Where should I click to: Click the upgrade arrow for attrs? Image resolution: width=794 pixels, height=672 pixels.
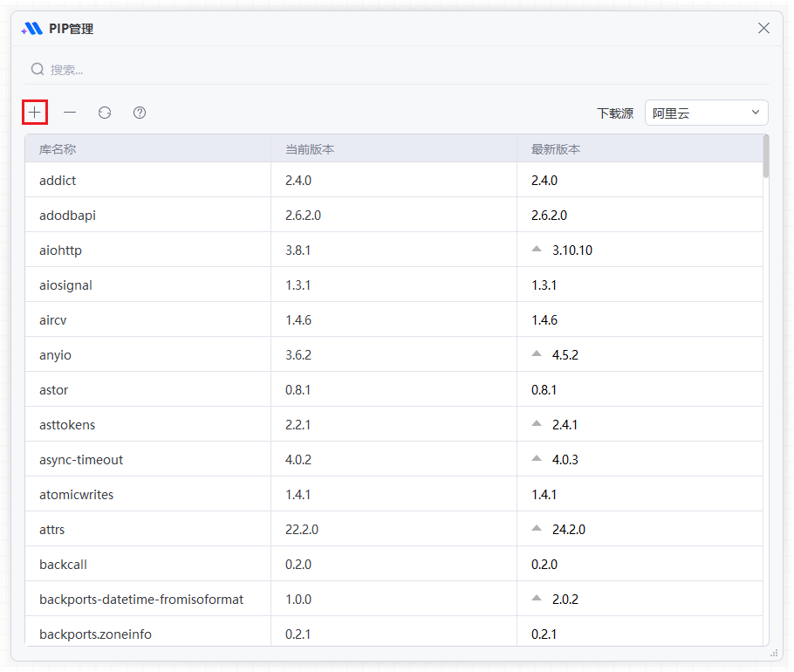tap(537, 528)
